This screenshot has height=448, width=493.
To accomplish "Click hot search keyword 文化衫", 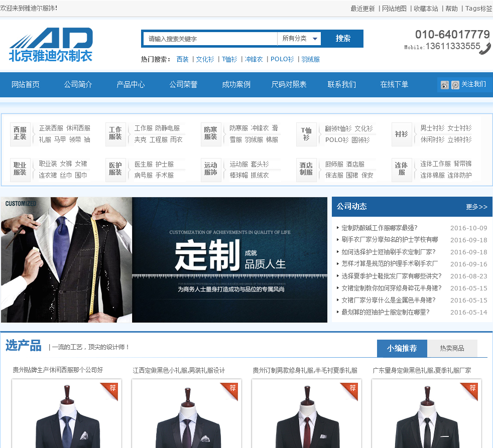I will [x=205, y=59].
